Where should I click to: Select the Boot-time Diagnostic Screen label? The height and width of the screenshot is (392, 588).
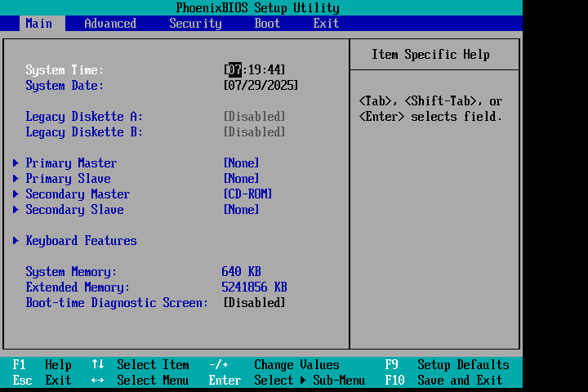coord(117,303)
